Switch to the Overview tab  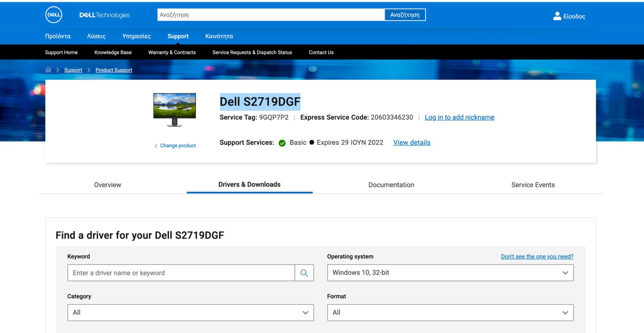pyautogui.click(x=107, y=185)
